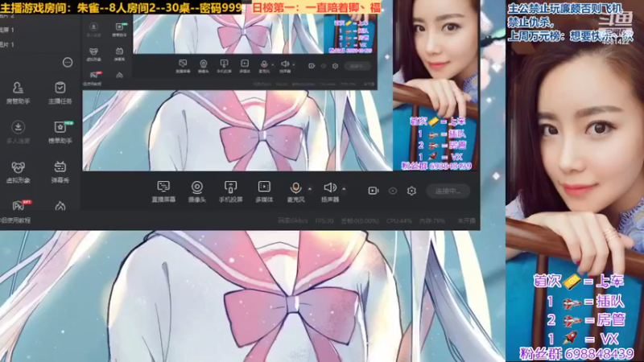Click 榜单助手 icon in the small mirrored preview

(x=119, y=30)
